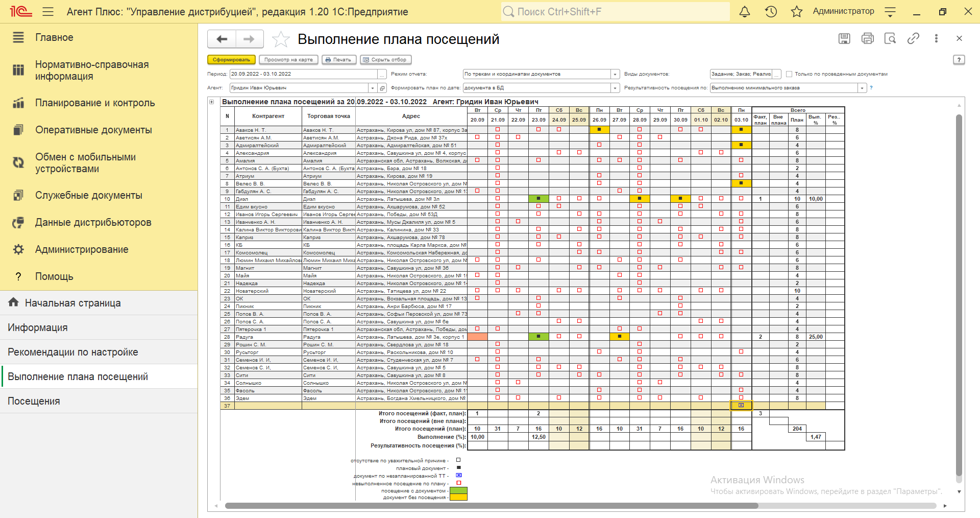Viewport: 980px width, 518px height.
Task: Select the 25,00 percent cell in the Радуга row
Action: point(816,337)
